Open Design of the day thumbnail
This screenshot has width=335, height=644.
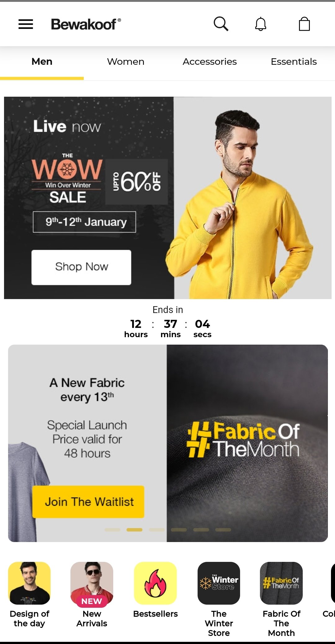tap(29, 583)
